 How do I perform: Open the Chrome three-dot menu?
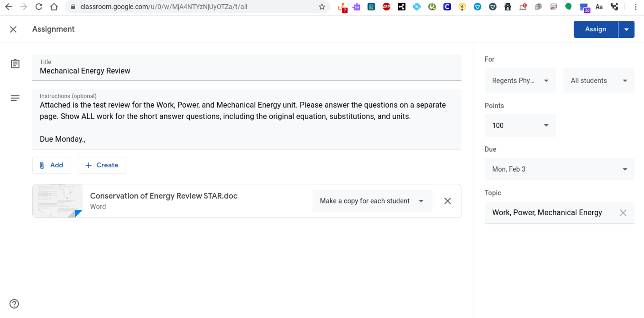(636, 7)
